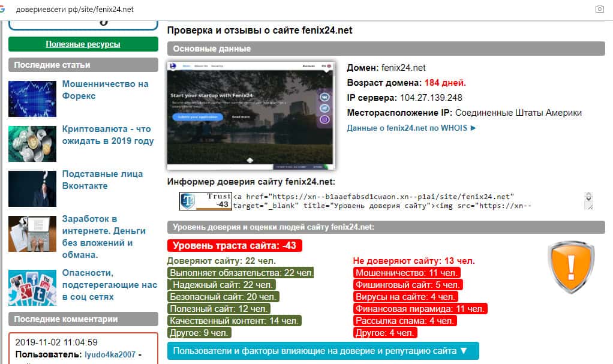Click fenix24.net site screenshot preview
613x364 pixels.
point(251,115)
